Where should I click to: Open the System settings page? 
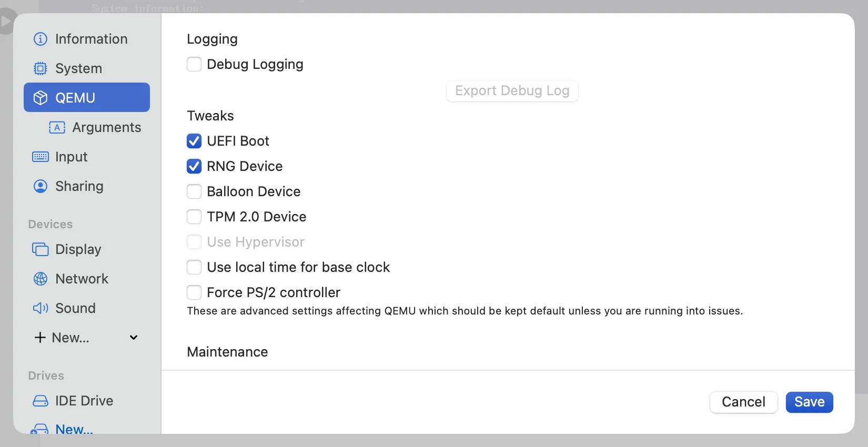click(x=87, y=68)
